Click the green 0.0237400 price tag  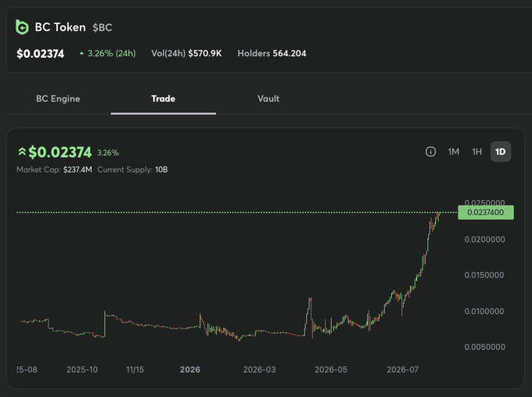486,213
